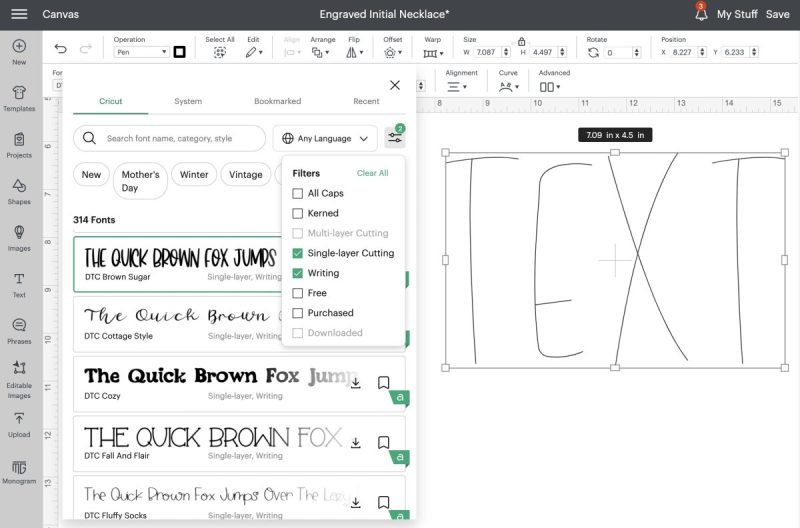Select the DTC Brown Sugar font card
This screenshot has width=800, height=528.
click(x=178, y=264)
